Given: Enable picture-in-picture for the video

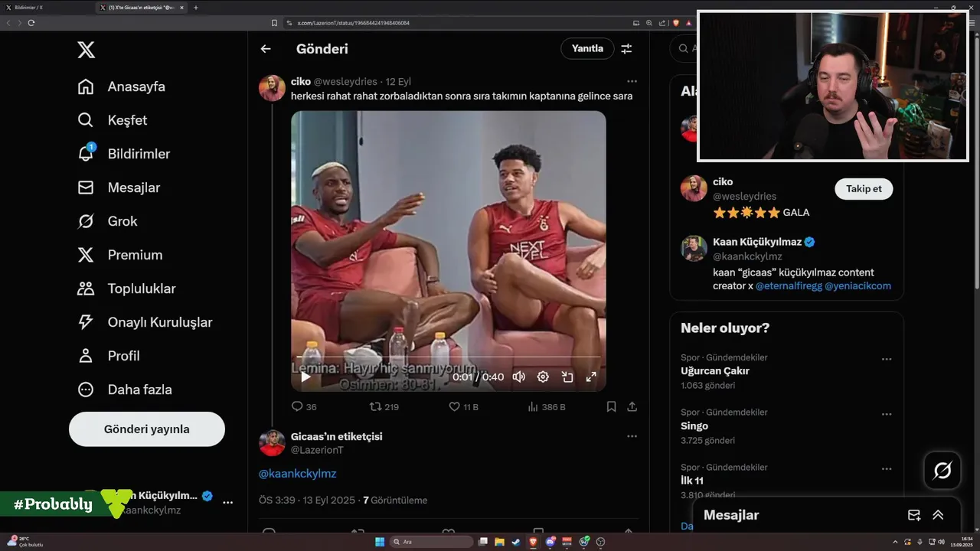Looking at the screenshot, I should click(567, 377).
